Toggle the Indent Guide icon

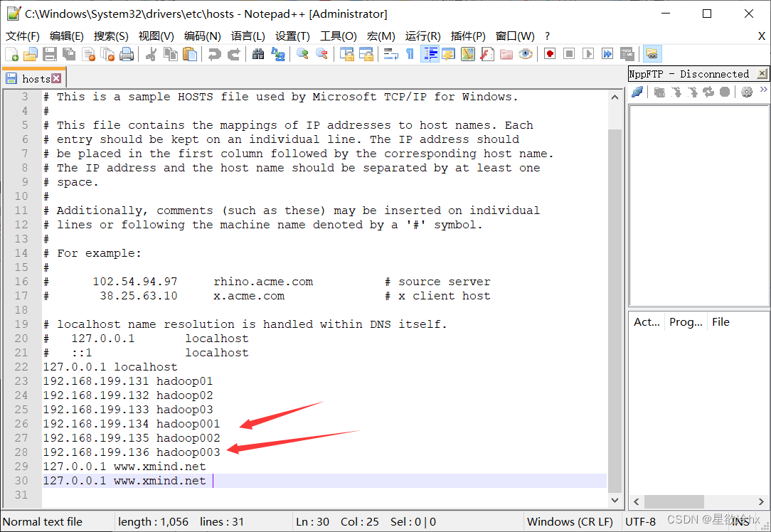point(430,54)
